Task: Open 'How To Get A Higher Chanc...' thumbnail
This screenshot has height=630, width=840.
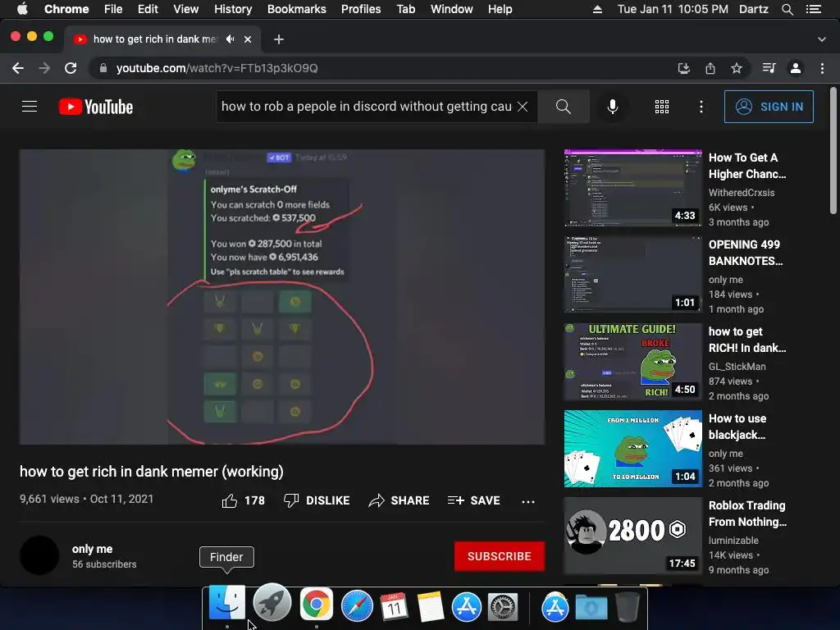Action: [632, 188]
